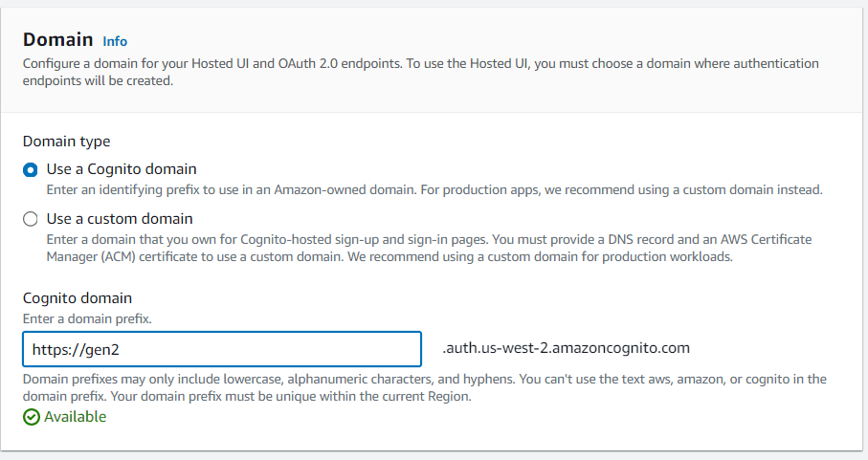Screen dimensions: 868x460
Task: Click the .auth.us-west-2.amazoncognito.com suffix text
Action: 566,348
